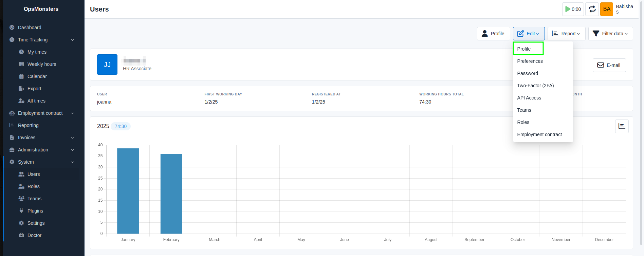Open the Filter data dropdown
Viewport: 644px width, 256px height.
(610, 34)
